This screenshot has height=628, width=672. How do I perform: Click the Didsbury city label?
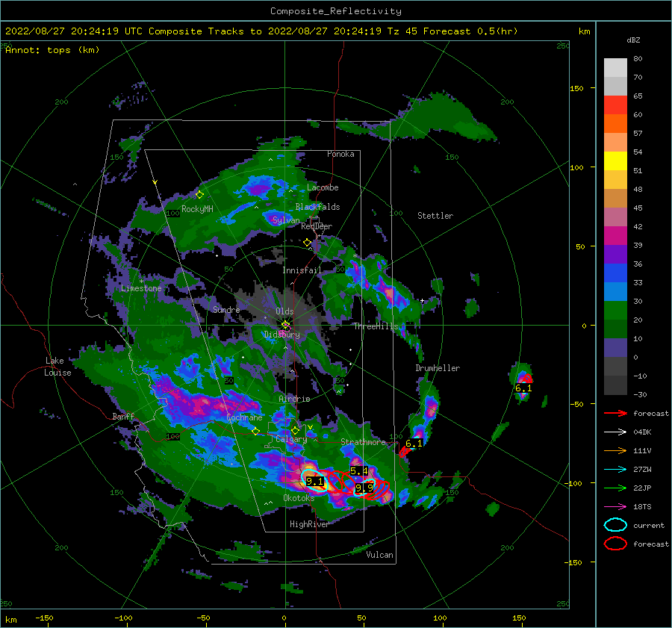(x=282, y=335)
